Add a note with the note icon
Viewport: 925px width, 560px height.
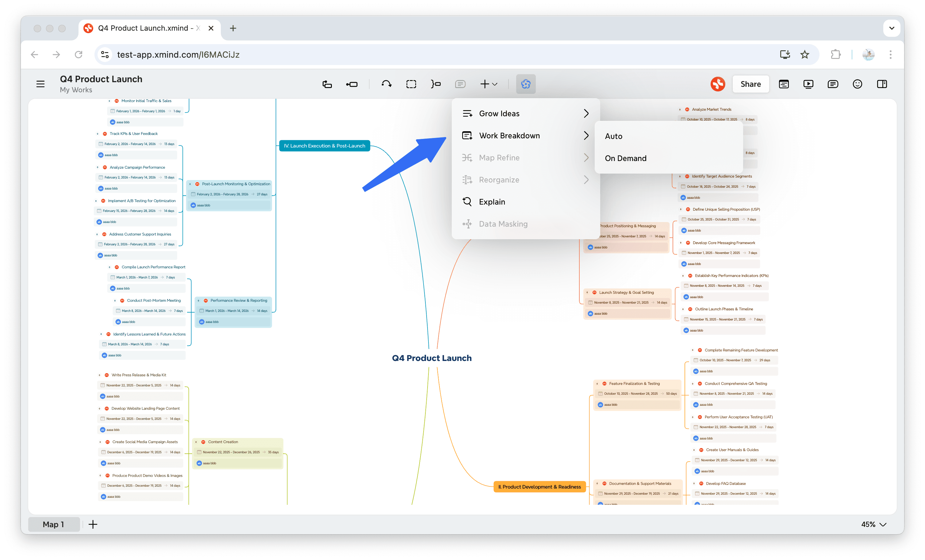[460, 84]
